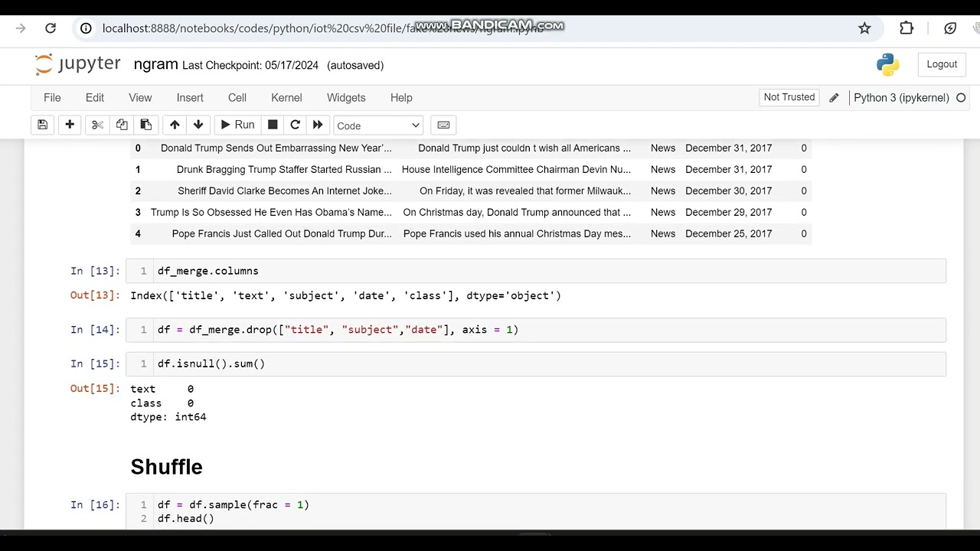Click the Python 3 (ipykernel) label
Image resolution: width=980 pixels, height=551 pixels.
tap(901, 98)
